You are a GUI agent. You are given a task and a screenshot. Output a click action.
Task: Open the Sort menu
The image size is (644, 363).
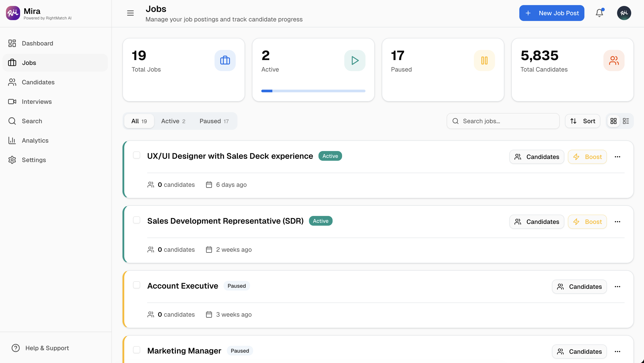[x=582, y=121]
